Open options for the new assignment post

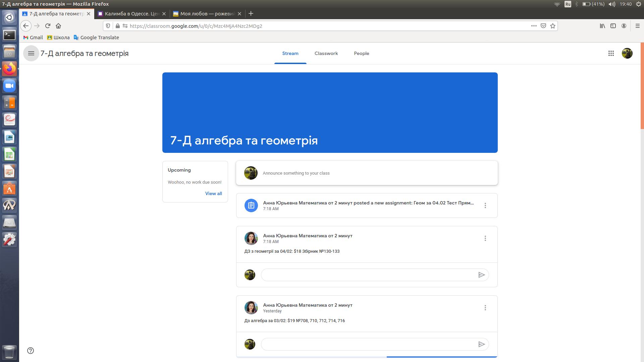click(x=485, y=205)
